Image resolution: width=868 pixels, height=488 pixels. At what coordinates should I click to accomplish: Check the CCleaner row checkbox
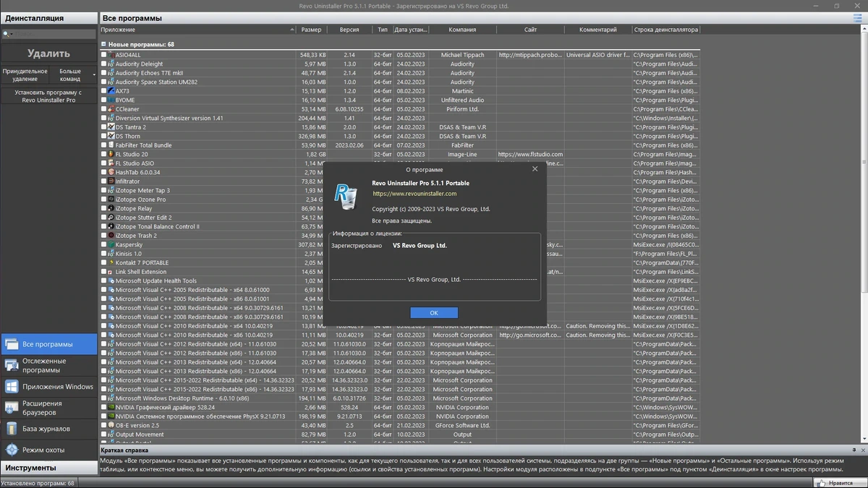[x=103, y=109]
